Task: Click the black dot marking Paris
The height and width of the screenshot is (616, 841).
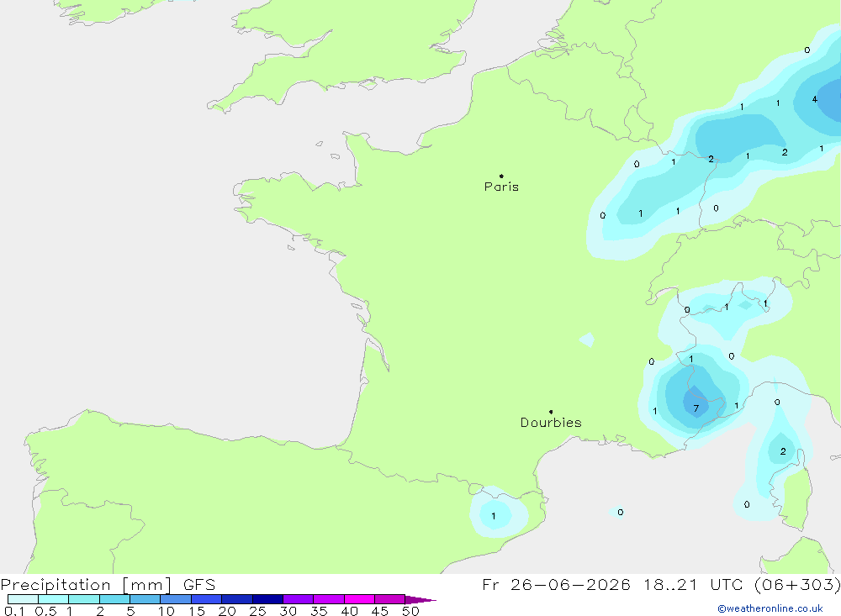Action: pos(501,176)
